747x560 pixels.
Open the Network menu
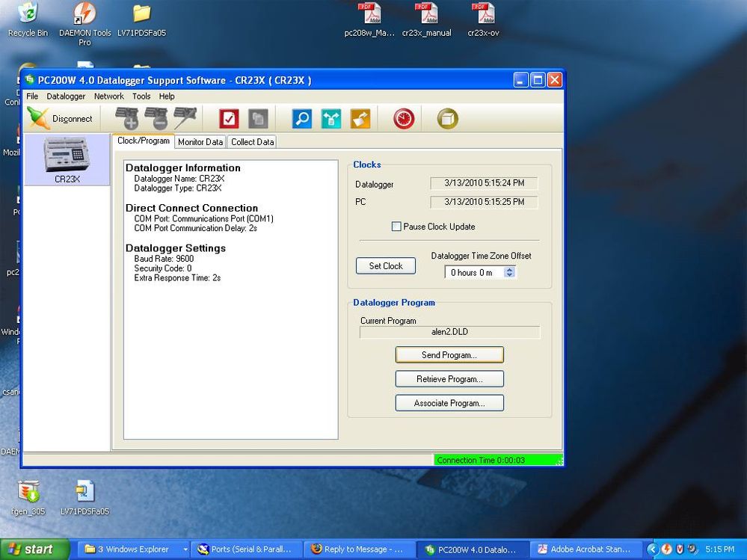(x=109, y=96)
